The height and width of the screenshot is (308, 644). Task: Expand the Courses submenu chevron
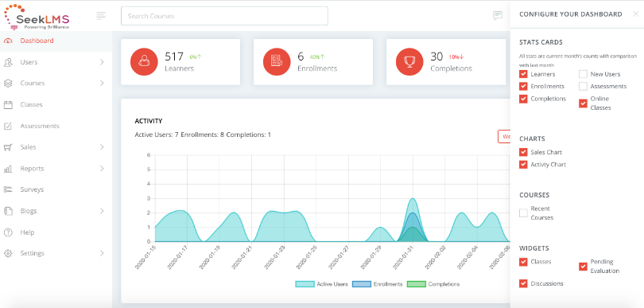(x=102, y=83)
